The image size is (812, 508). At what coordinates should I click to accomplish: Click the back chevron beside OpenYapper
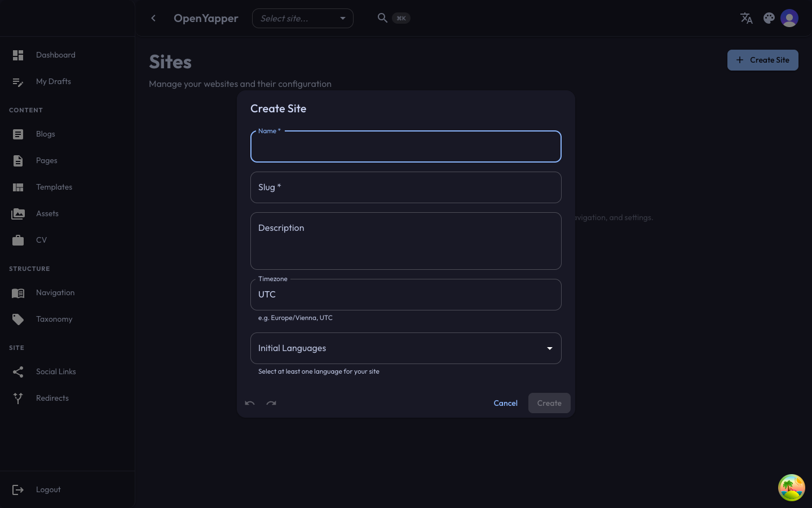(153, 18)
